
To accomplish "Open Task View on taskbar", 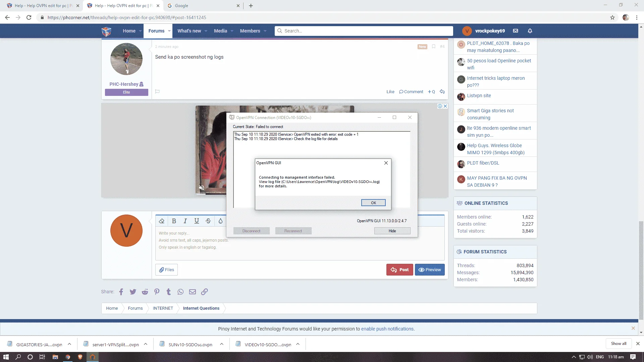I will 42,357.
